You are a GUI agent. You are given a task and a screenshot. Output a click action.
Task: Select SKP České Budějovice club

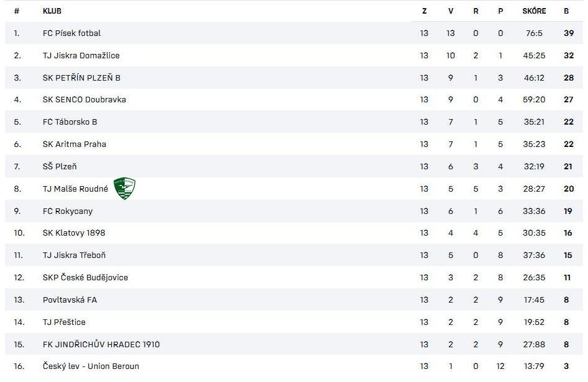85,277
